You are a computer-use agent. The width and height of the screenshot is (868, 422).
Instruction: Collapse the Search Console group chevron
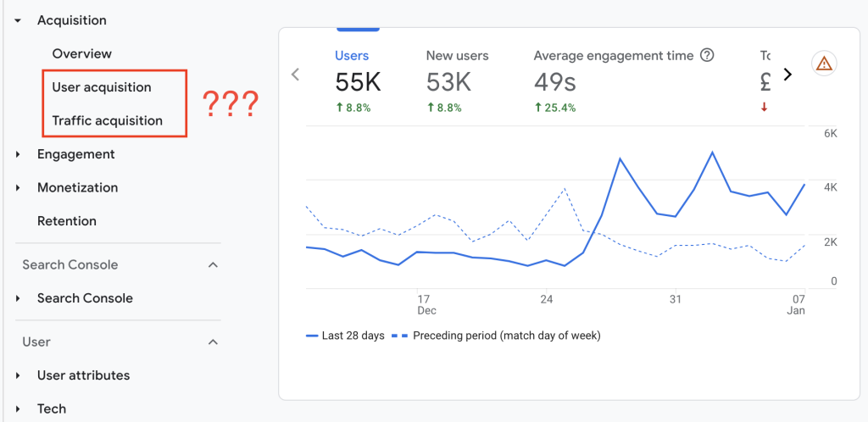(213, 265)
